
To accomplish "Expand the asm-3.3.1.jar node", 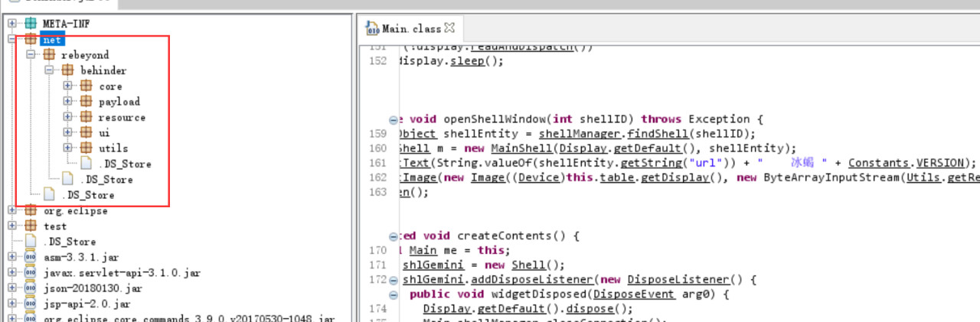I will [12, 257].
